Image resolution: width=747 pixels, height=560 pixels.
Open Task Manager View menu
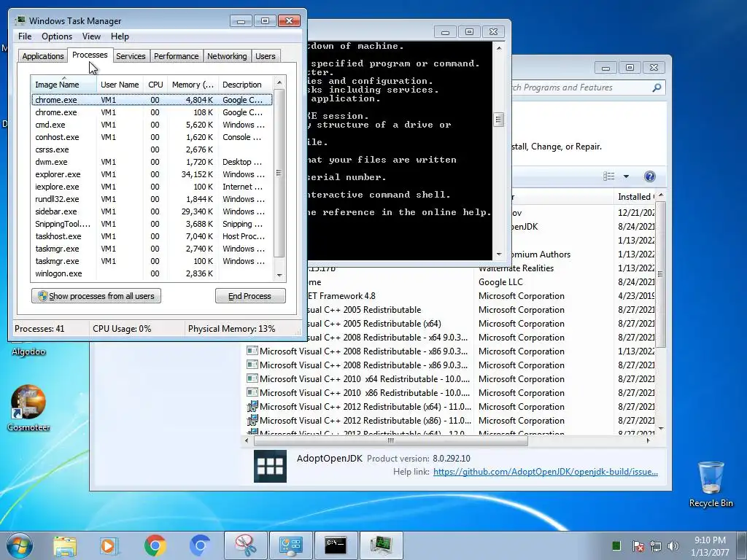91,36
